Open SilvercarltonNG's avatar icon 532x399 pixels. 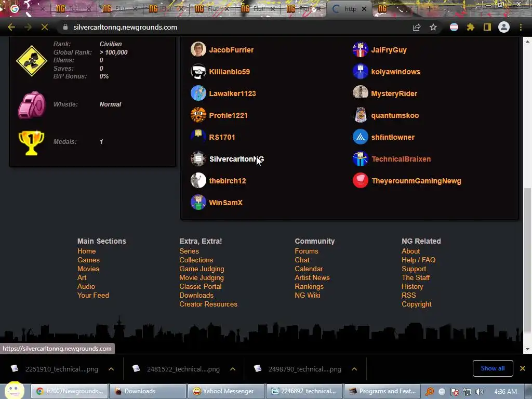coord(198,159)
